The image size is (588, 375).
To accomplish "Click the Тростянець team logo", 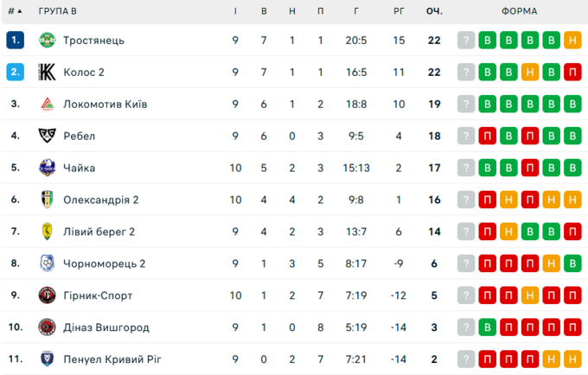I will 47,41.
